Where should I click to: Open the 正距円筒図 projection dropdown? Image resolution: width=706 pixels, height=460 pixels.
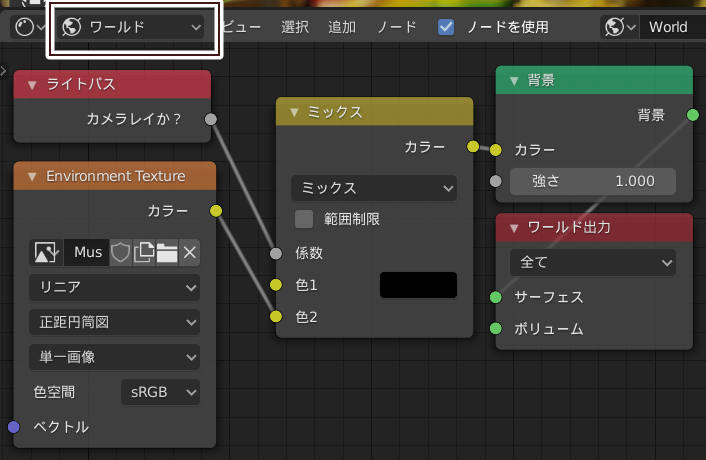[114, 322]
